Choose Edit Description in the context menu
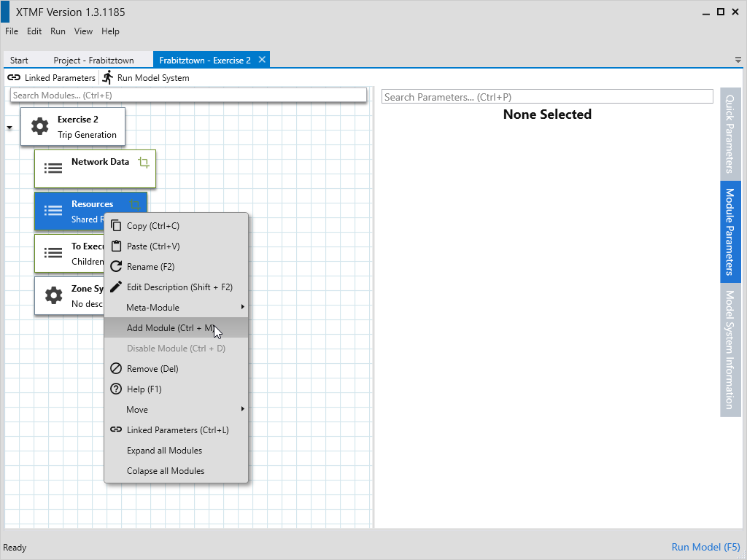The width and height of the screenshot is (747, 560). [x=179, y=287]
